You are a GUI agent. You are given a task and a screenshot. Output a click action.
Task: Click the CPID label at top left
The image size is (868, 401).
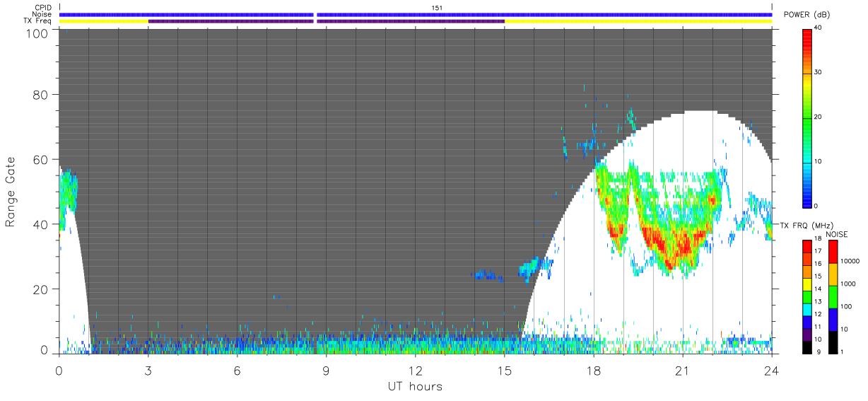pyautogui.click(x=44, y=8)
